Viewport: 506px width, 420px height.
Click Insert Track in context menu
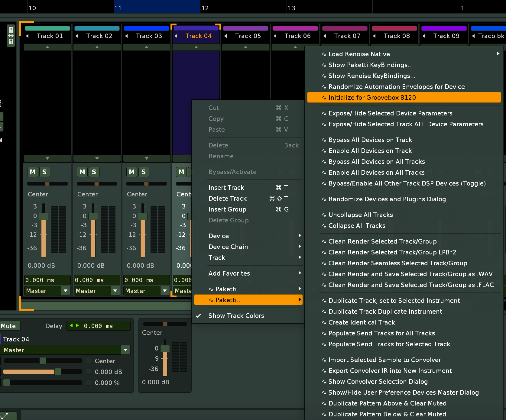coord(226,188)
